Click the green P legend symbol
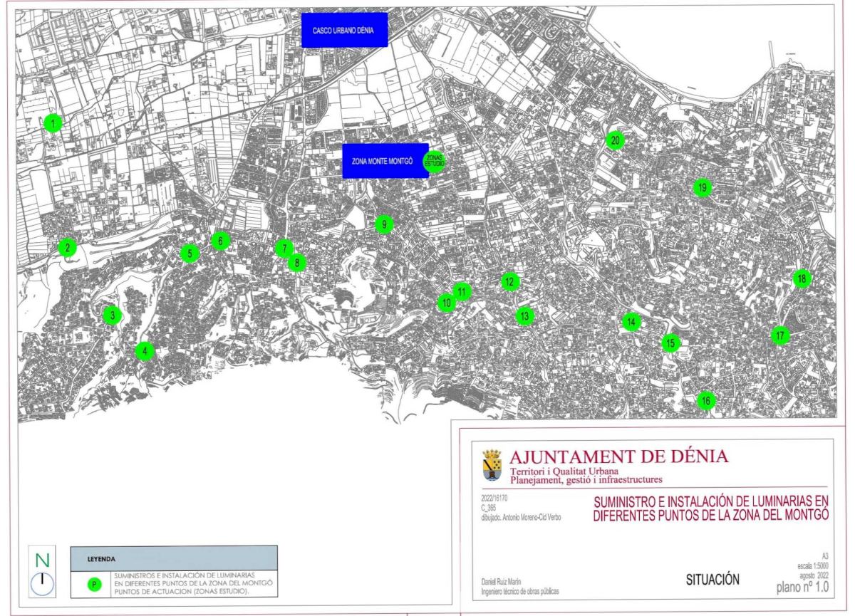The width and height of the screenshot is (855, 616). [x=90, y=584]
